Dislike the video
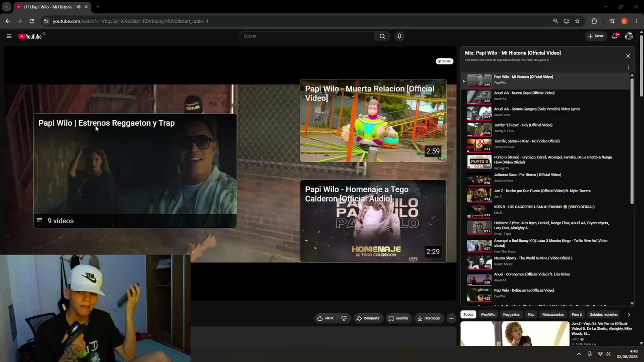This screenshot has height=362, width=644. point(344,318)
